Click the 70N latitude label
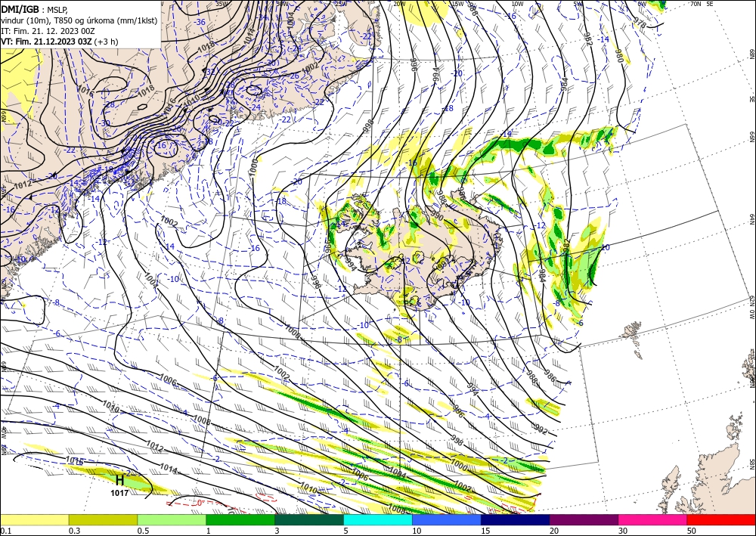The height and width of the screenshot is (536, 756). tap(696, 4)
